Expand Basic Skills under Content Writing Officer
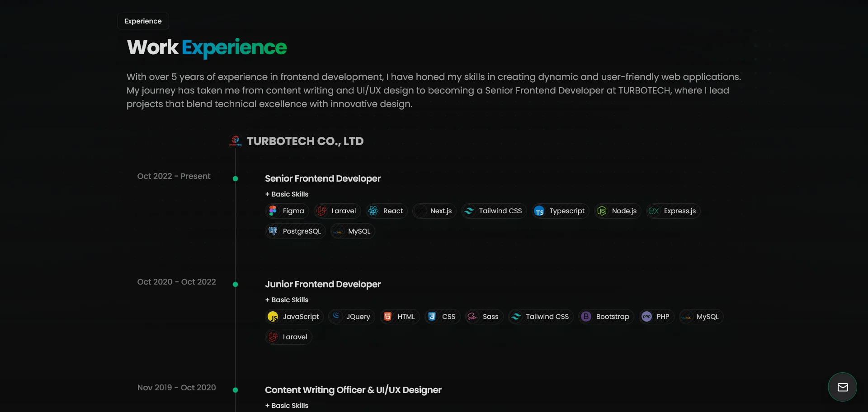This screenshot has width=868, height=412. [287, 405]
